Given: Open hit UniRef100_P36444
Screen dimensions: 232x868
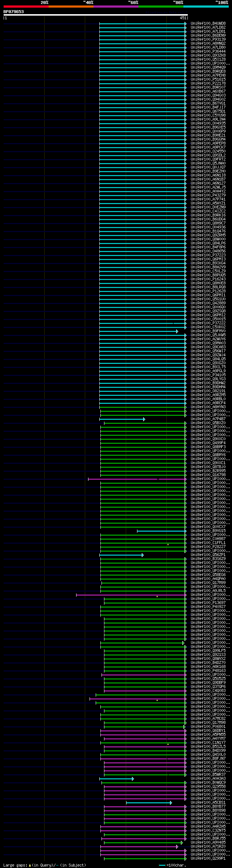Looking at the screenshot, I should coord(208,52).
